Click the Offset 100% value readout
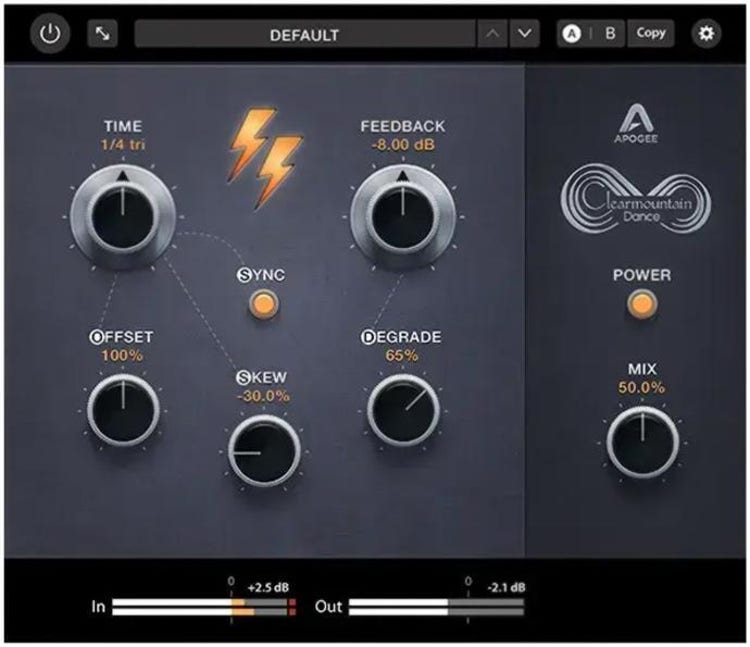 tap(122, 355)
